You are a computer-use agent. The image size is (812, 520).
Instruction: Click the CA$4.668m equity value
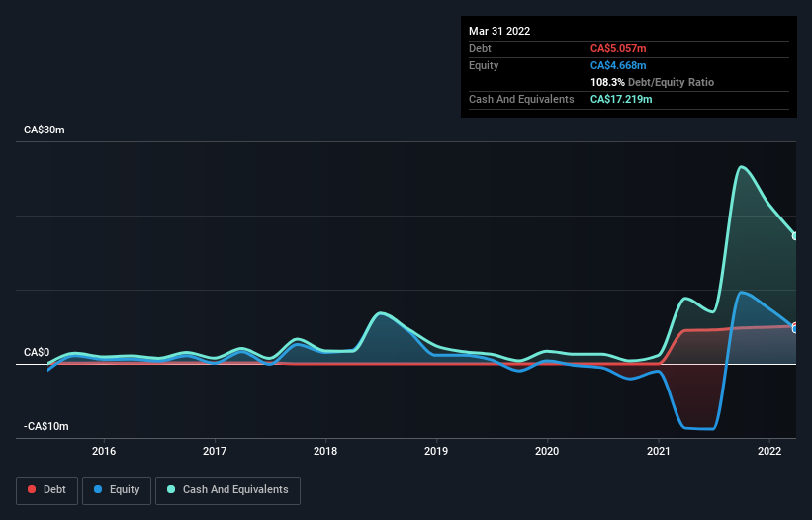click(x=618, y=65)
